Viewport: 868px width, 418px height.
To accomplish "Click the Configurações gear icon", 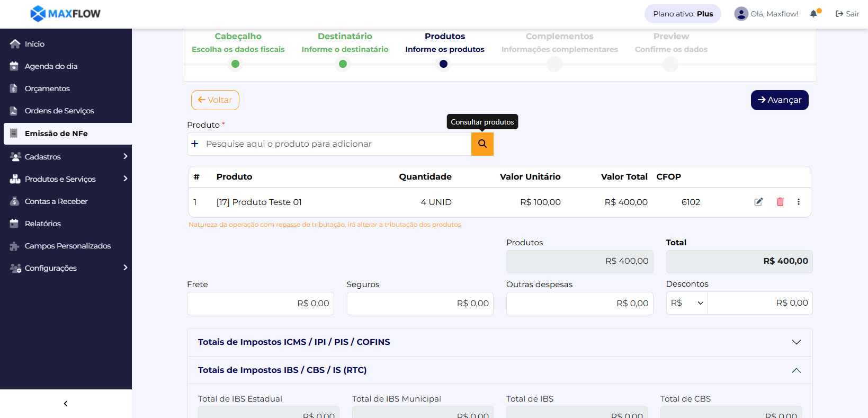I will point(15,268).
